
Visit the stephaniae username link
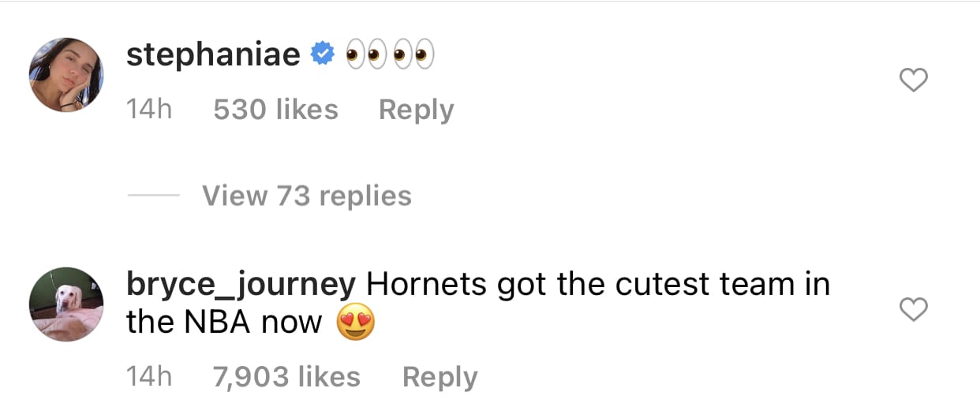213,55
